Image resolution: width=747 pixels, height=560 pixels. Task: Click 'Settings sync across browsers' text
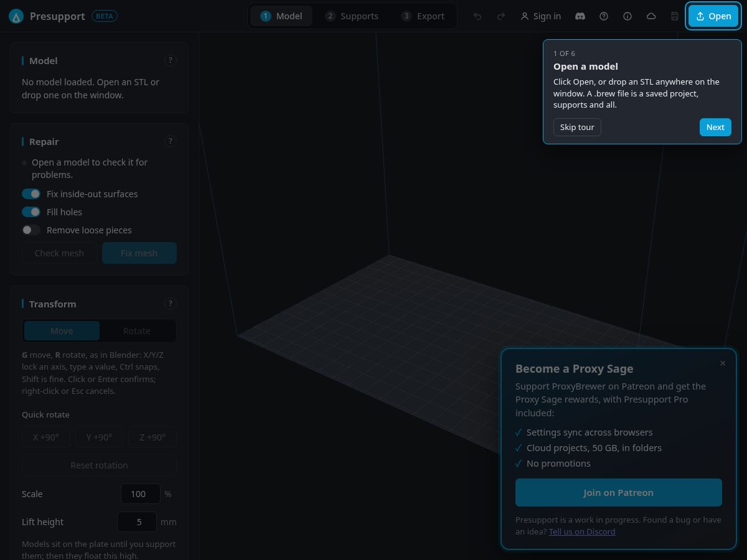[x=590, y=432]
